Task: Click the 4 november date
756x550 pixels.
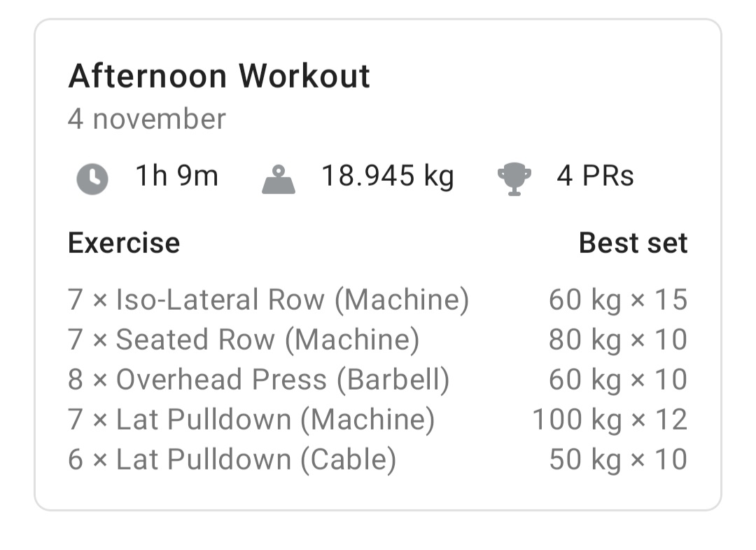Action: 147,119
